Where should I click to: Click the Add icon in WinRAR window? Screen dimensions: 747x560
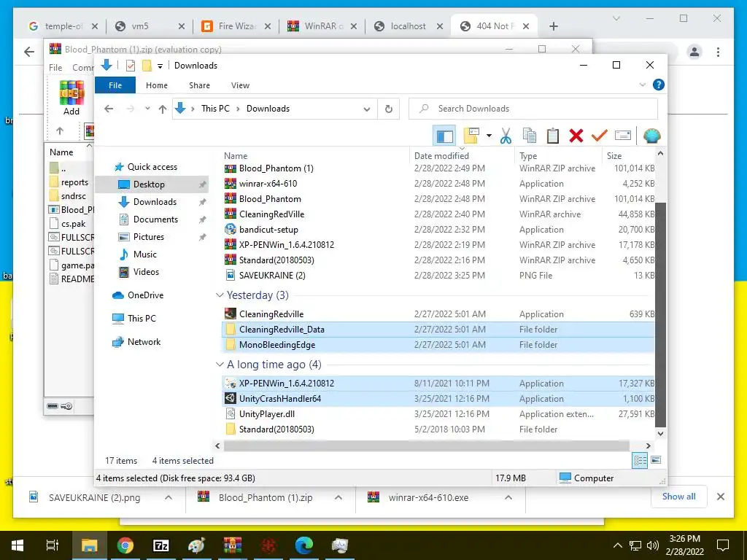pos(71,98)
